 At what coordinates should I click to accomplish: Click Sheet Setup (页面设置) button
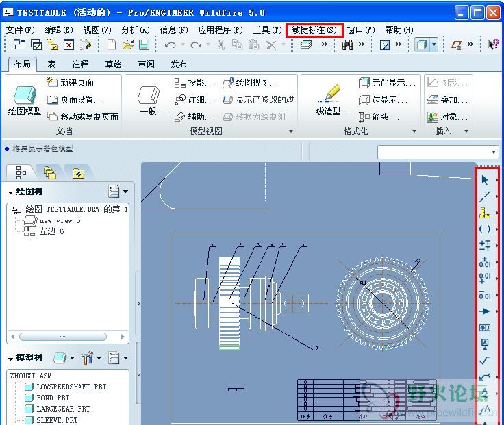point(76,100)
